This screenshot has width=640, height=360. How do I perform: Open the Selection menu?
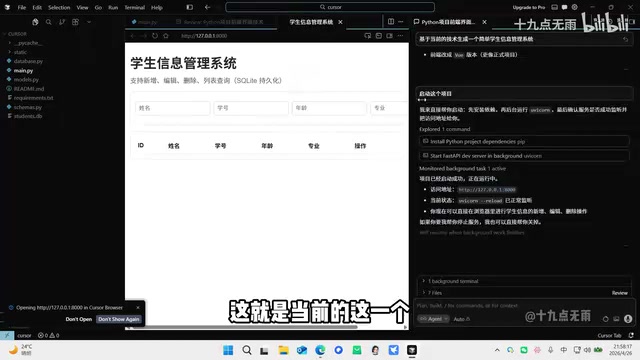[59, 7]
